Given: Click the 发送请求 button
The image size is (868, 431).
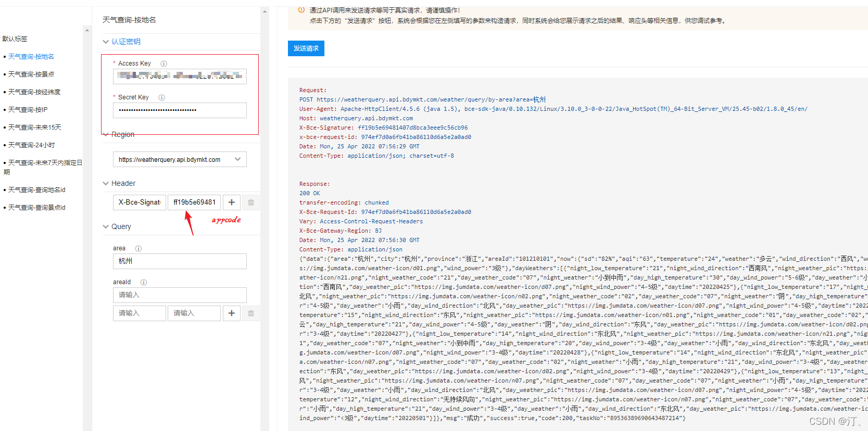Looking at the screenshot, I should pyautogui.click(x=306, y=48).
